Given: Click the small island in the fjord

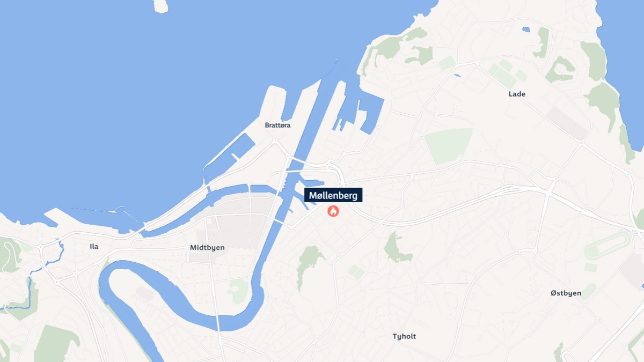Looking at the screenshot, I should click(x=160, y=5).
